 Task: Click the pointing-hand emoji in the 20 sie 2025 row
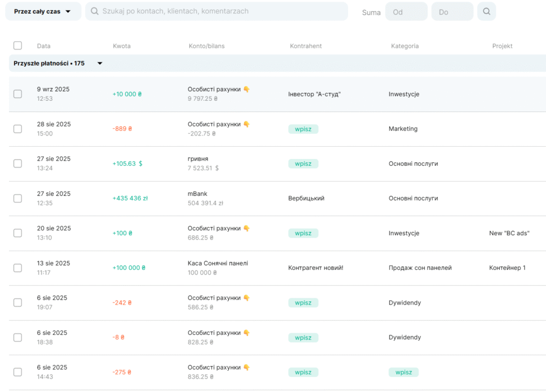pyautogui.click(x=246, y=228)
